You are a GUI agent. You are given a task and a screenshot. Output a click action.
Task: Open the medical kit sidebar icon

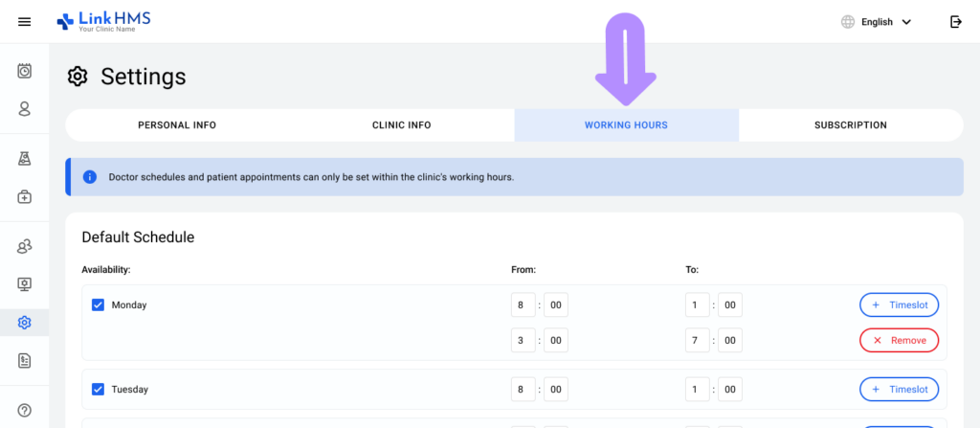(x=24, y=197)
